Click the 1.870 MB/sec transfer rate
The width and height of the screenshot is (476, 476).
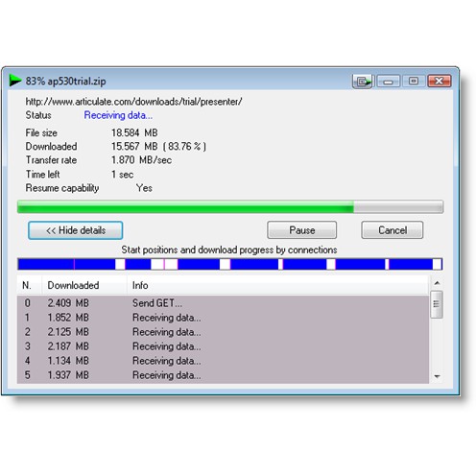pos(141,160)
